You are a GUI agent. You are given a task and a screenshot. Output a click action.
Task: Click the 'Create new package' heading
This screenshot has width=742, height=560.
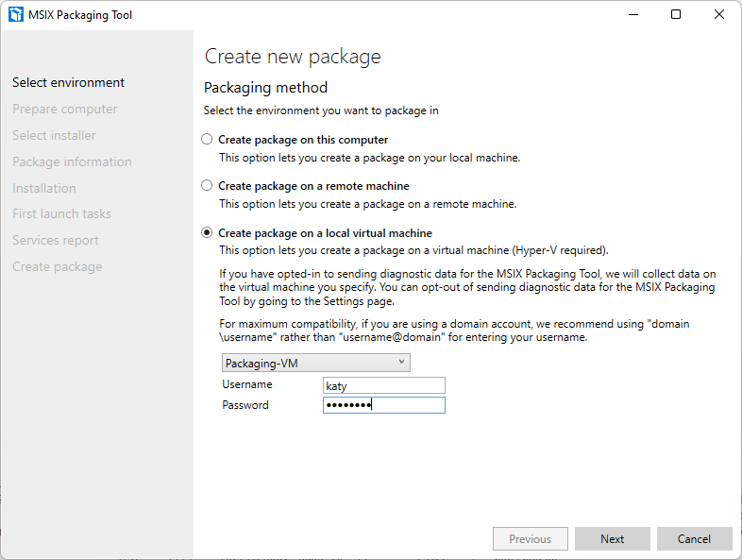(x=293, y=57)
